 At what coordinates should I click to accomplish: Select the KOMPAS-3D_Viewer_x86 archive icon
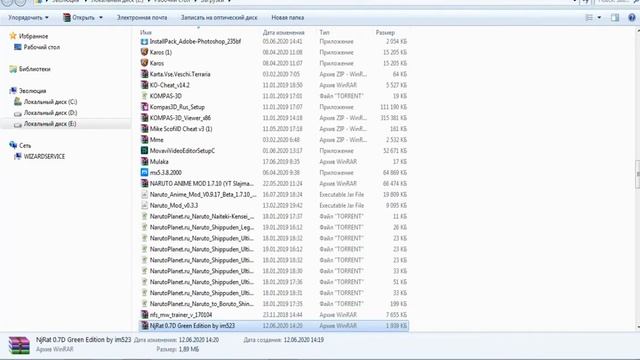pos(144,118)
